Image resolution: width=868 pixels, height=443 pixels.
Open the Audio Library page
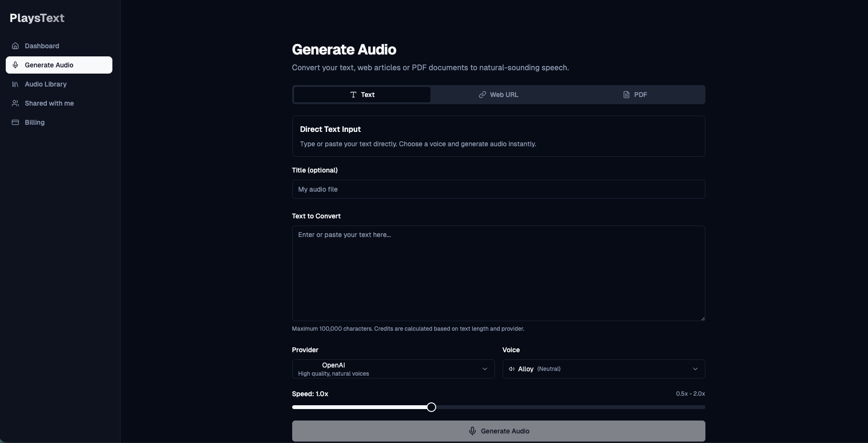click(x=45, y=84)
